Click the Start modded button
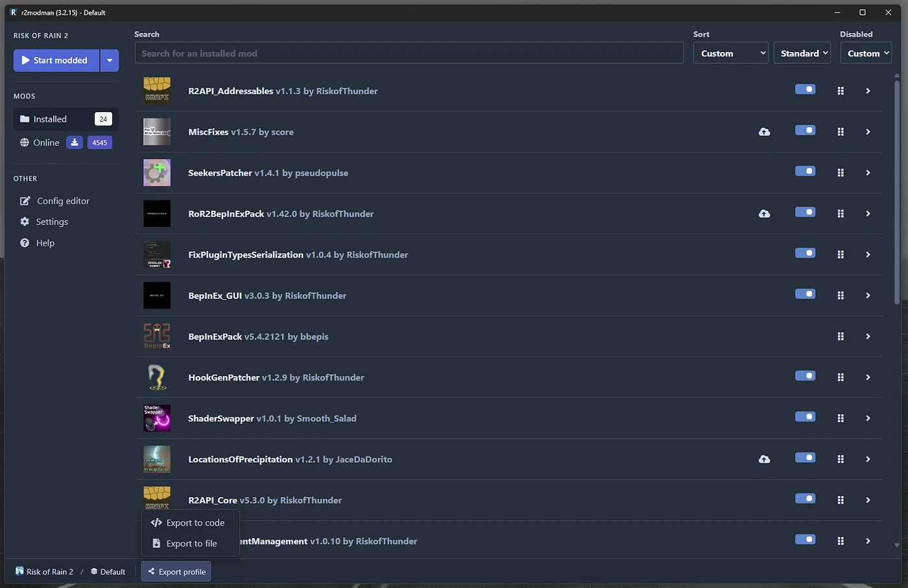The image size is (908, 588). click(x=56, y=60)
